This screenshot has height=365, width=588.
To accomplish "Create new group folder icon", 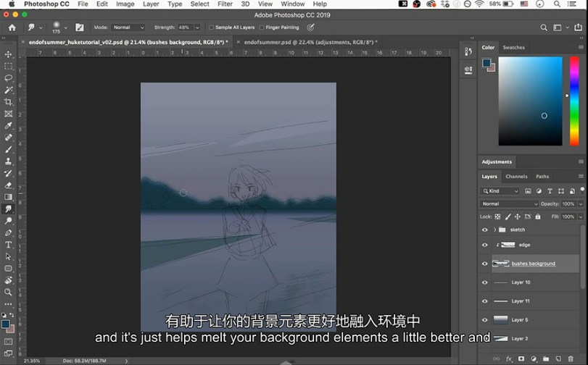I will coord(546,358).
